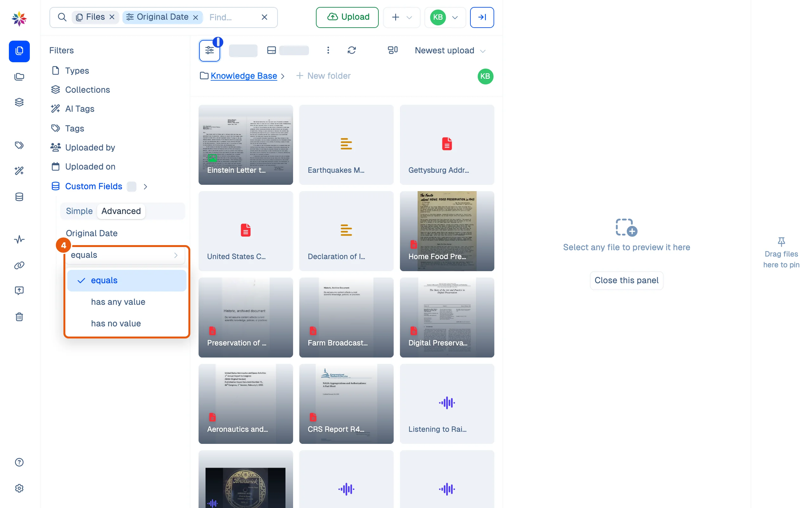
Task: Click Close this panel button
Action: pos(626,280)
